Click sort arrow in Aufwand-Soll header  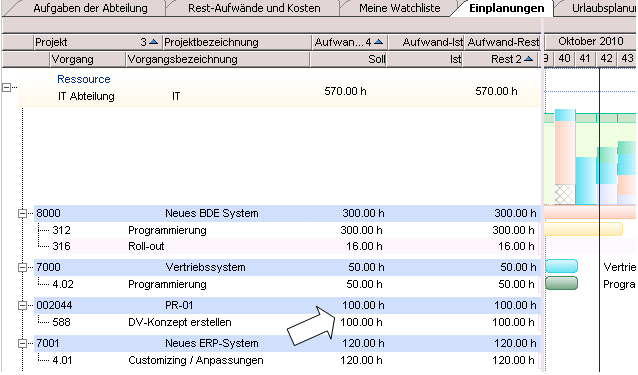point(378,42)
